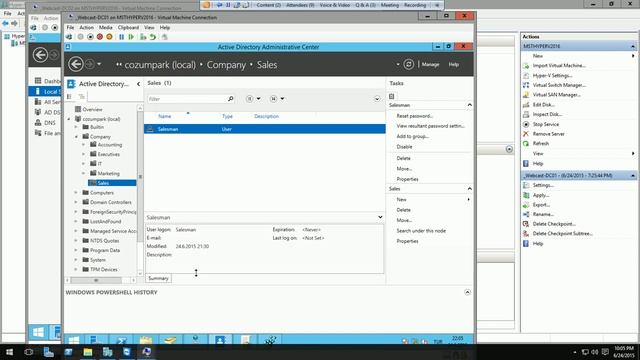The width and height of the screenshot is (640, 360).
Task: Click Company in the breadcrumb path
Action: click(x=226, y=65)
